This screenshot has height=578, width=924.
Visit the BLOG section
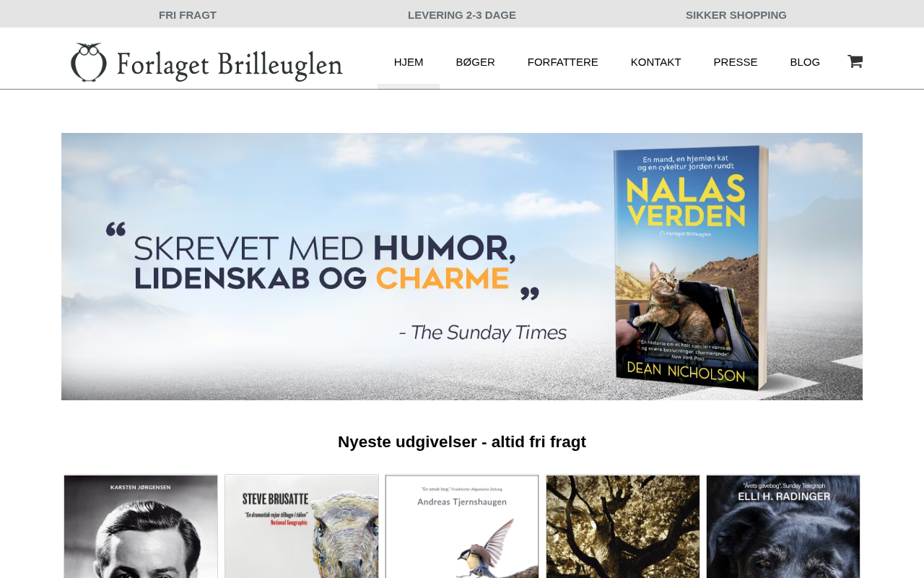coord(805,62)
